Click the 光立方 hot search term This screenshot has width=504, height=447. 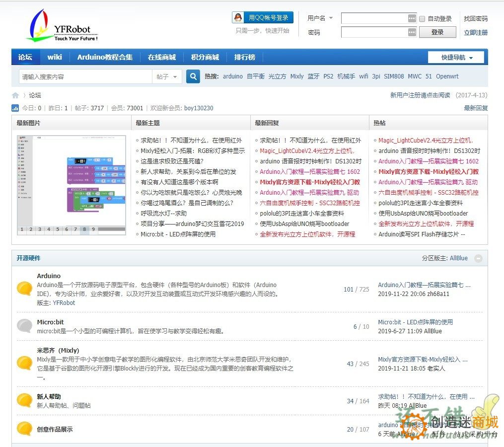tap(277, 76)
